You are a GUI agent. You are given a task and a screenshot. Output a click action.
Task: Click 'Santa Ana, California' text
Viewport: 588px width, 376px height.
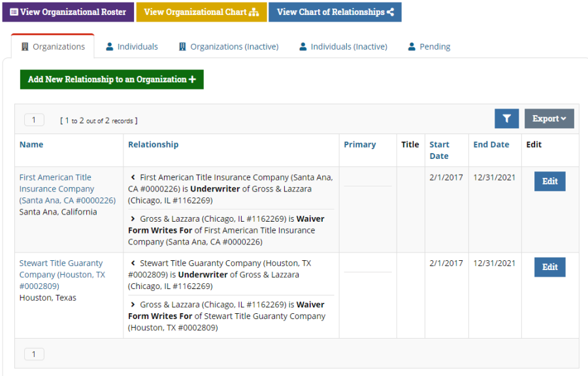pos(58,212)
